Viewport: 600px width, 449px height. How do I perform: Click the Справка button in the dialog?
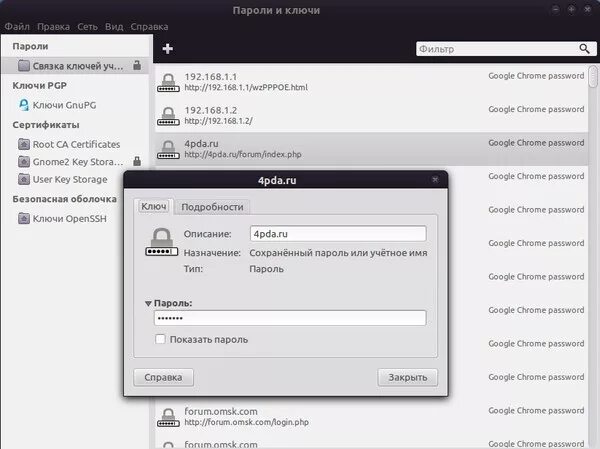pos(163,377)
